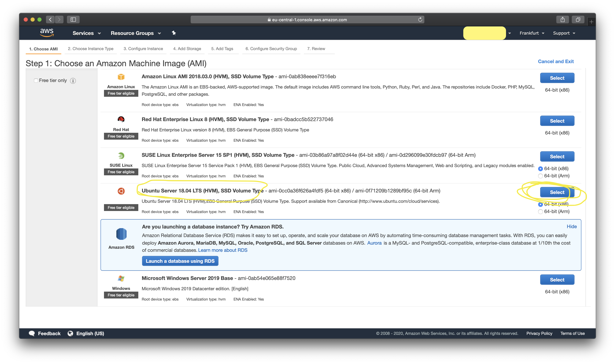Select Microsoft Windows Server 2019 Base

click(x=557, y=280)
